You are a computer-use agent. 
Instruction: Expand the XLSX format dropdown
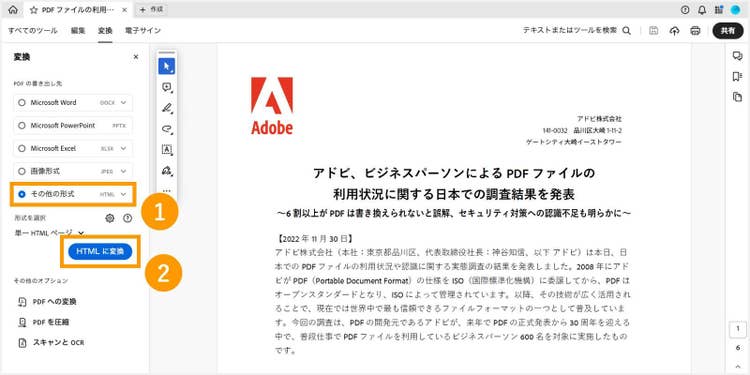(123, 148)
